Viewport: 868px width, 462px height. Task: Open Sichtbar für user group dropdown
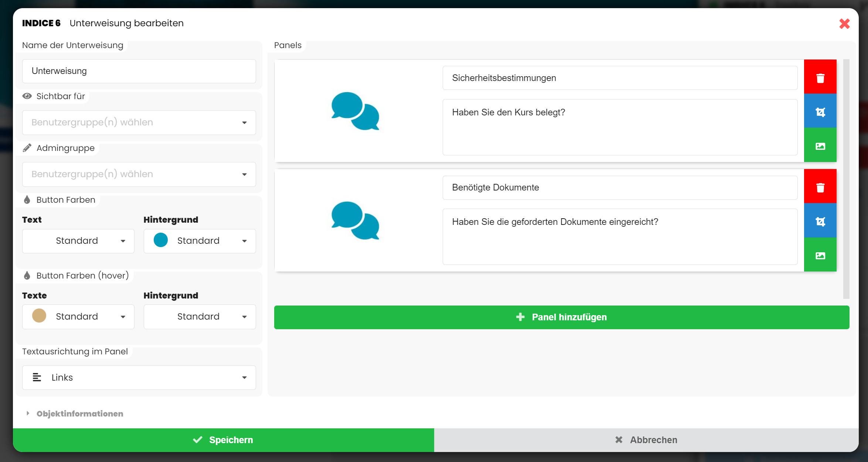click(x=139, y=122)
